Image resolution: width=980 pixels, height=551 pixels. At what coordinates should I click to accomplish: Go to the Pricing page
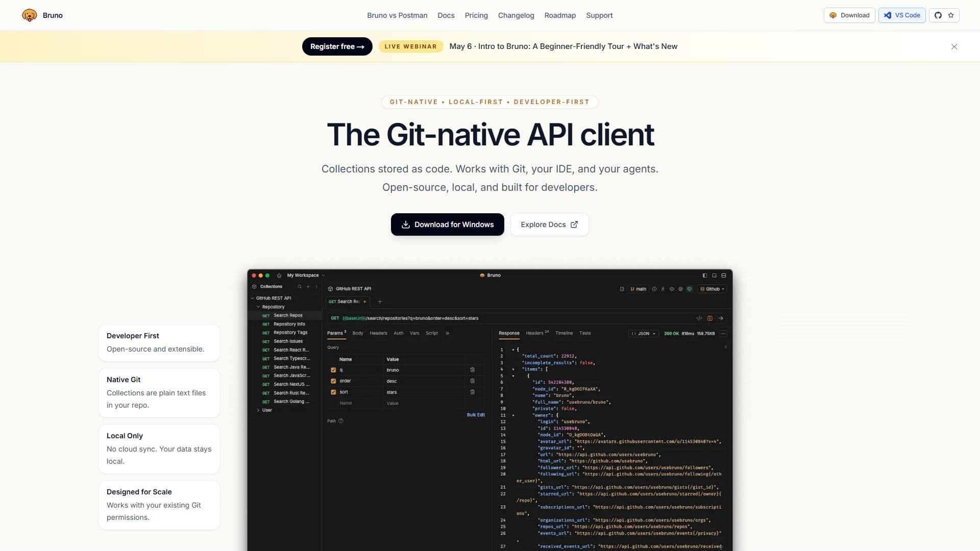(x=476, y=15)
